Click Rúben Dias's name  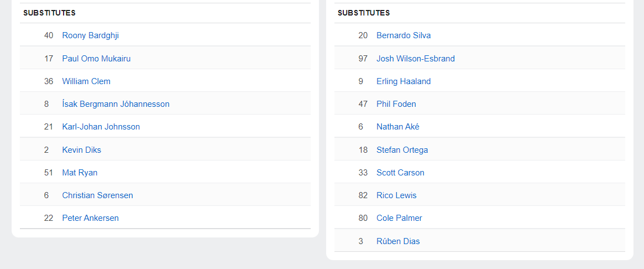(397, 241)
